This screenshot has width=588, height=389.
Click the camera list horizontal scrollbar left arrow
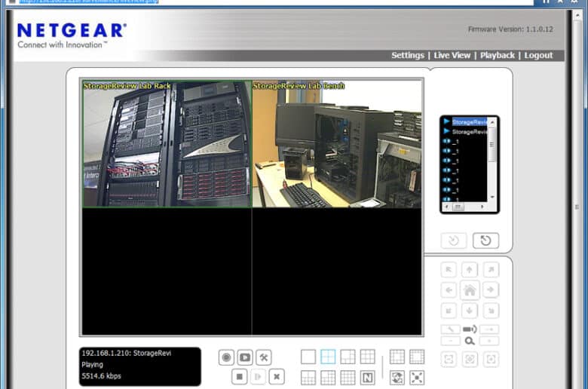click(x=446, y=207)
